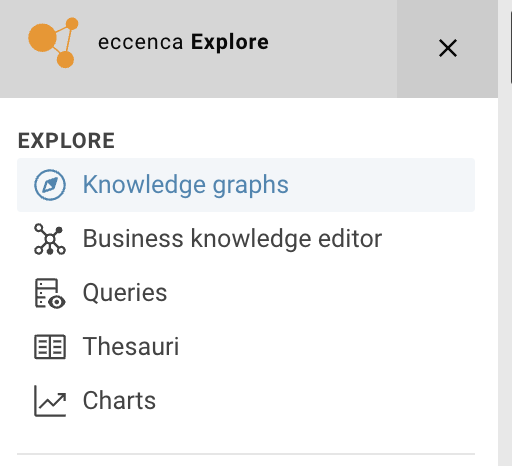Click the line-chart Charts icon

[50, 401]
